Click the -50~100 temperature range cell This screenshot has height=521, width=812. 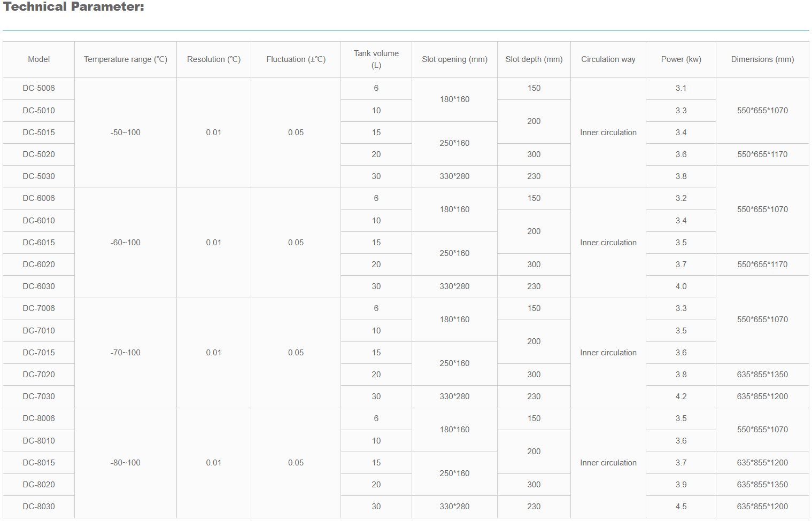(x=126, y=133)
